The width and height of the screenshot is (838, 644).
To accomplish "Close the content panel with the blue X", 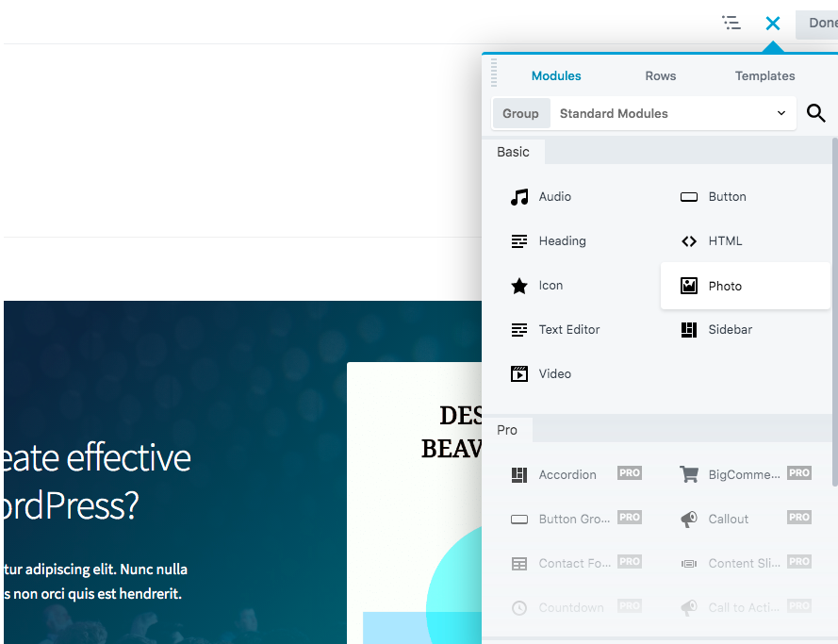I will pos(773,24).
